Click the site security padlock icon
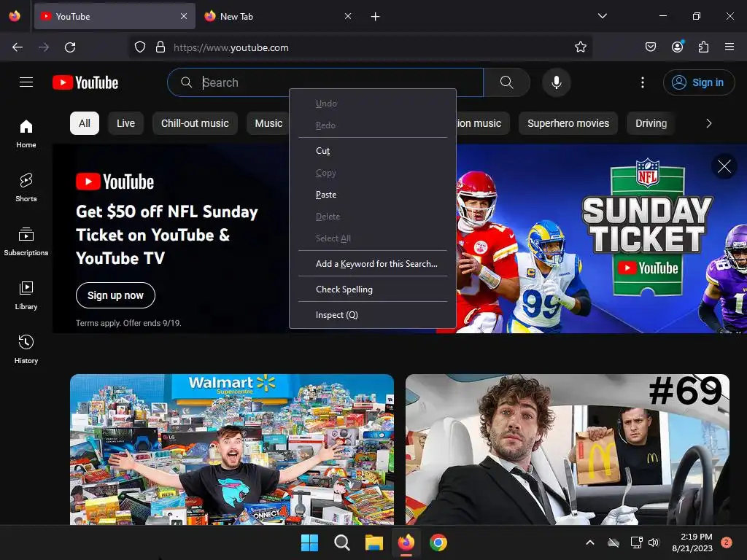This screenshot has width=747, height=560. point(160,47)
